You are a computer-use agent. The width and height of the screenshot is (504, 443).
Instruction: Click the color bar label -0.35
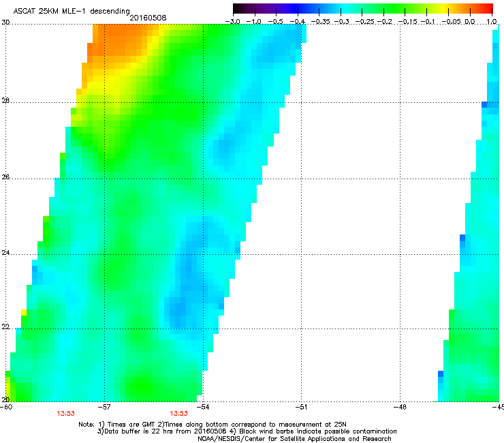click(x=321, y=22)
